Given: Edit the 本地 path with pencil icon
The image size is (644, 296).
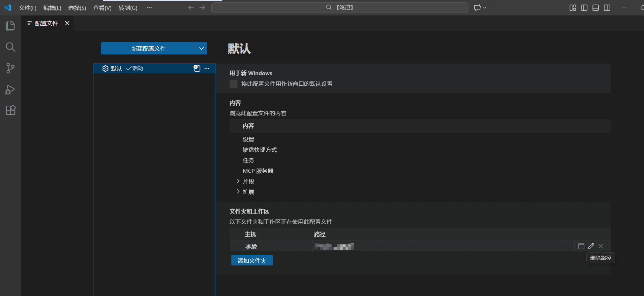Looking at the screenshot, I should point(591,246).
